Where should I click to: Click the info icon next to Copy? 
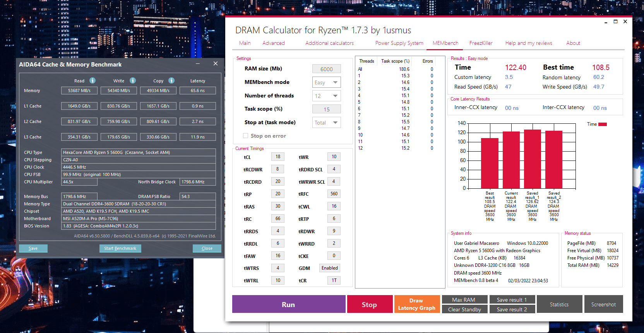(171, 80)
